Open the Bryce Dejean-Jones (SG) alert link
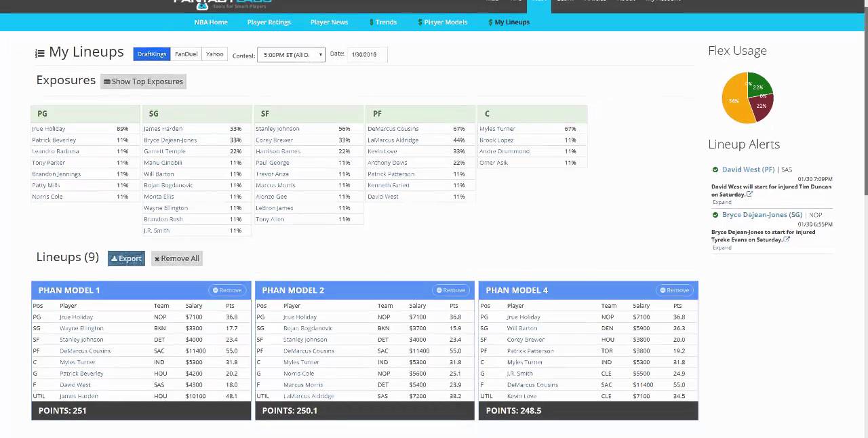The height and width of the screenshot is (438, 868). click(762, 215)
